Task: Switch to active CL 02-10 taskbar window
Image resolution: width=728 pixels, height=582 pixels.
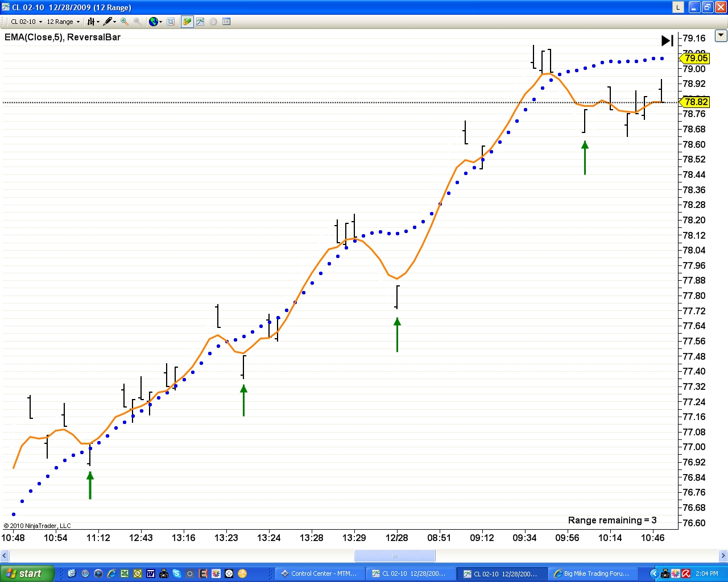Action: (502, 573)
